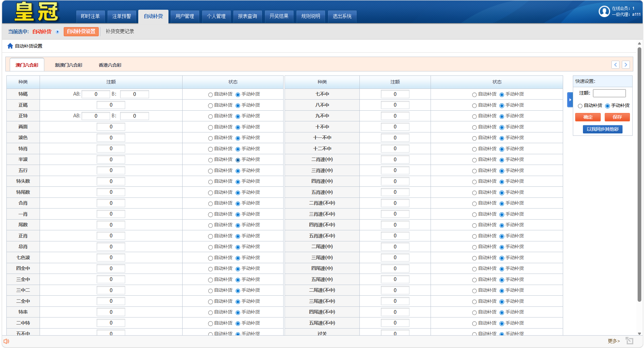The width and height of the screenshot is (644, 348).
Task: Click the home icon beside 自动补货设置
Action: point(10,46)
